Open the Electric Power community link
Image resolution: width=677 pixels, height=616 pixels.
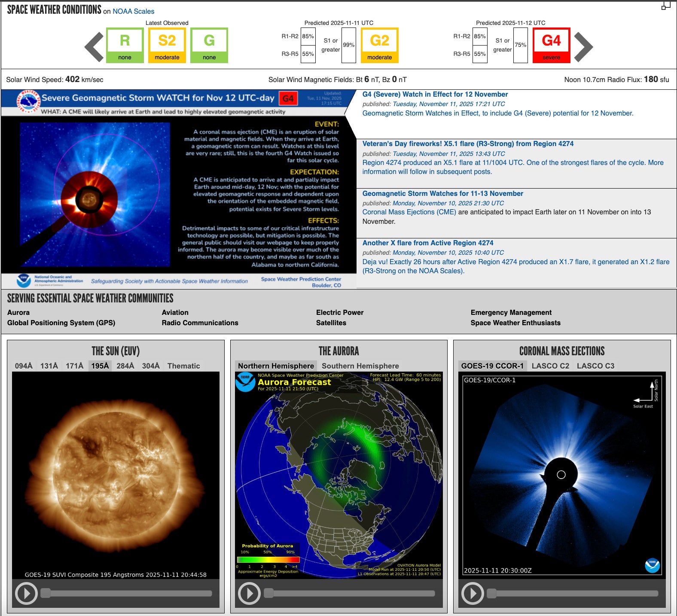(x=340, y=312)
